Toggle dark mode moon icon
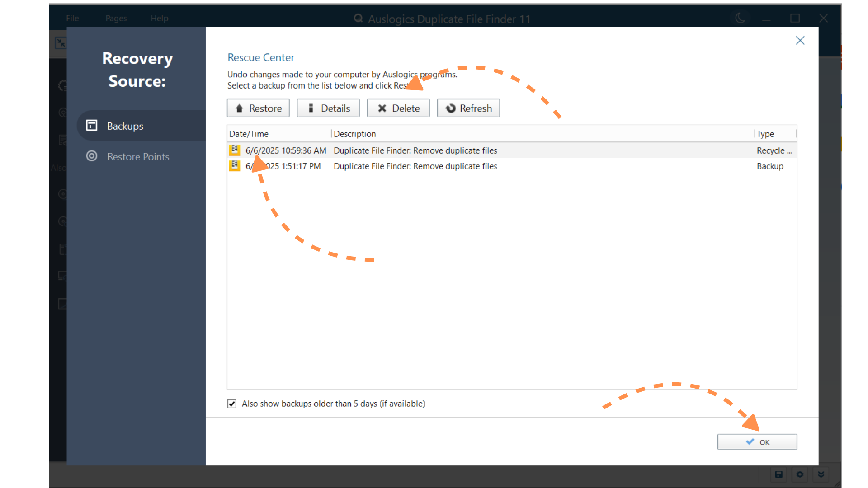The height and width of the screenshot is (488, 868). [x=740, y=19]
